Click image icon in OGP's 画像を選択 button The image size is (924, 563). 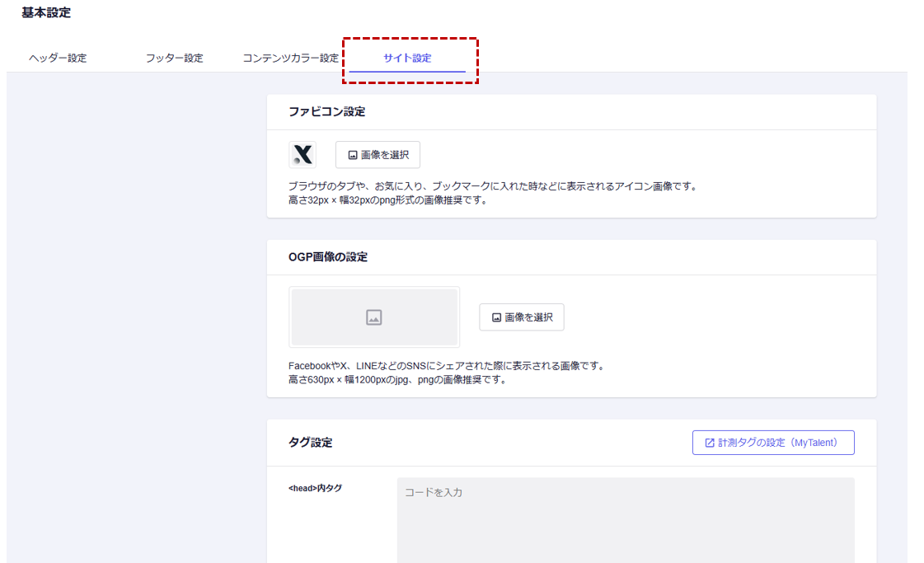(x=497, y=317)
